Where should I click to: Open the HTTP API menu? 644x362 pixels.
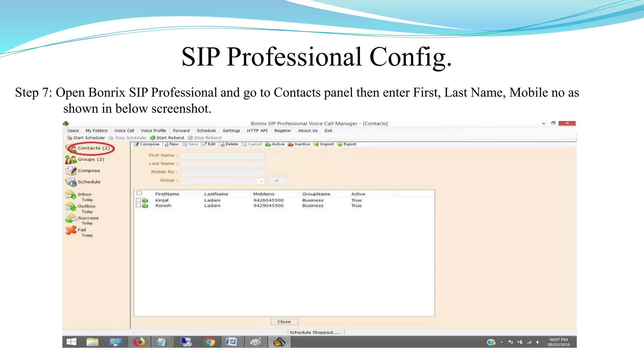(257, 131)
